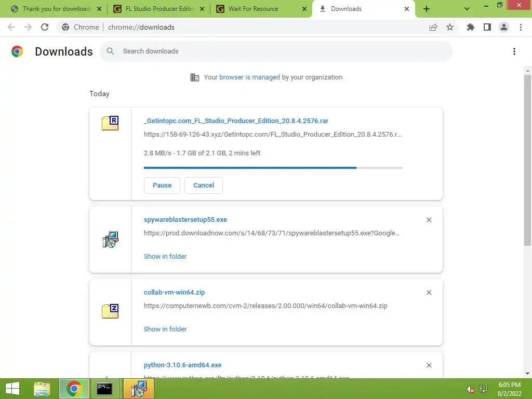Click the computernewb.com source URL
The width and height of the screenshot is (532, 399).
pyautogui.click(x=265, y=305)
